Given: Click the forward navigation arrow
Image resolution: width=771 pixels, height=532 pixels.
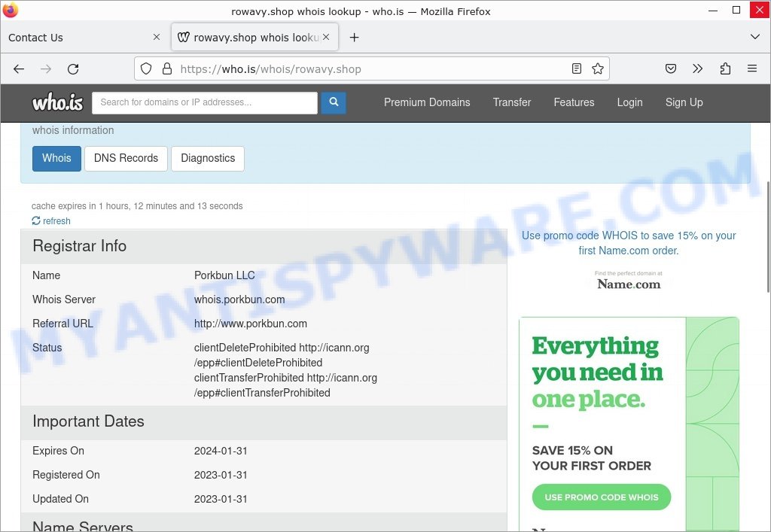Looking at the screenshot, I should pyautogui.click(x=46, y=68).
